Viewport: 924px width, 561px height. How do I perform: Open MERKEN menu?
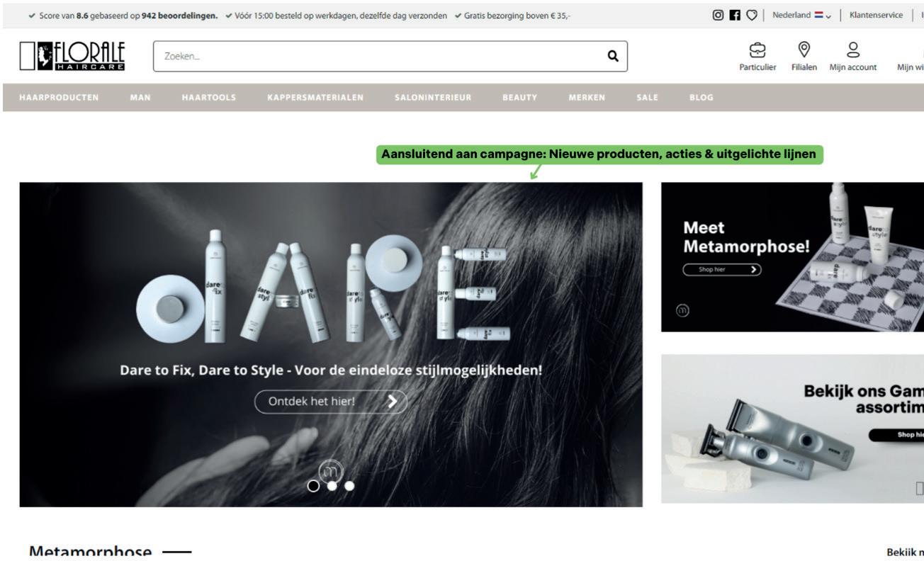587,97
